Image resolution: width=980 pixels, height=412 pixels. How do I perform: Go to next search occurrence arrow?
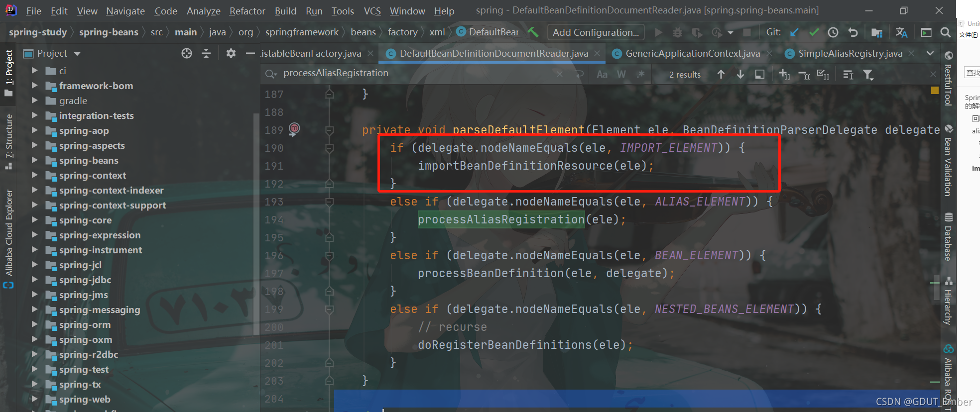click(x=740, y=74)
